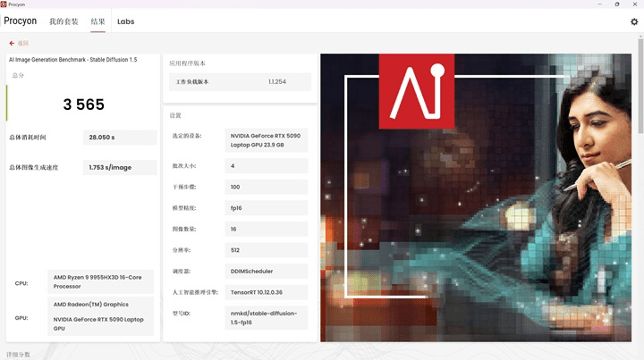Click the Procyon logo in title bar
This screenshot has width=644, height=360.
coord(4,4)
